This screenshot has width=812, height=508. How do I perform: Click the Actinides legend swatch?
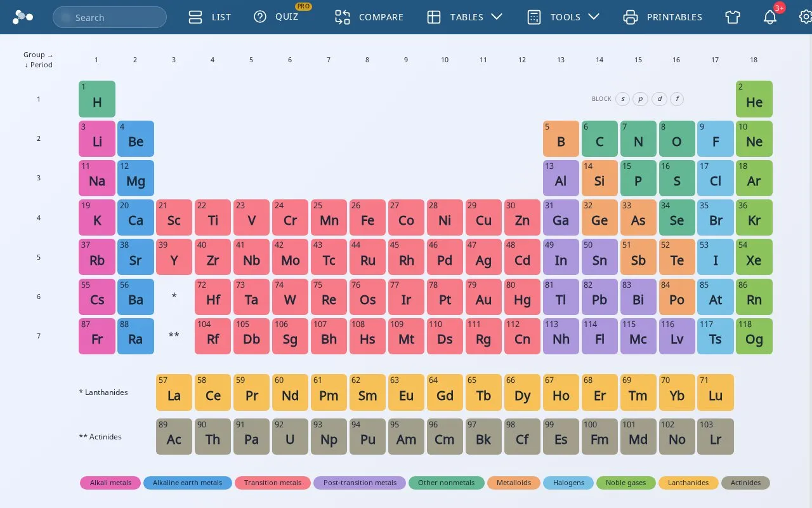click(x=745, y=483)
